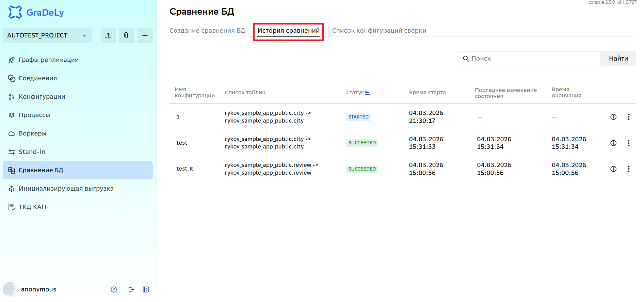Open Конфигурации in the sidebar
Image resolution: width=644 pixels, height=302 pixels.
pyautogui.click(x=78, y=97)
